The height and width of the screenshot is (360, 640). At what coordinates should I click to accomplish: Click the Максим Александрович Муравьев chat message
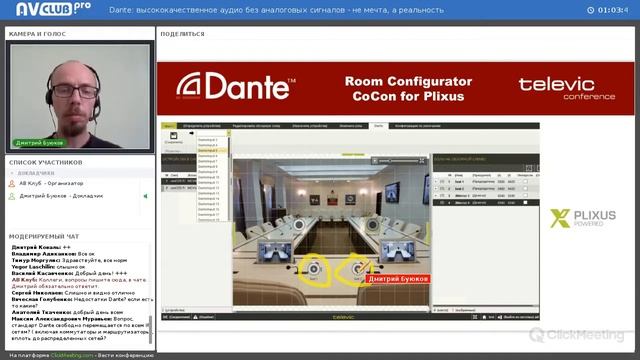[81, 329]
